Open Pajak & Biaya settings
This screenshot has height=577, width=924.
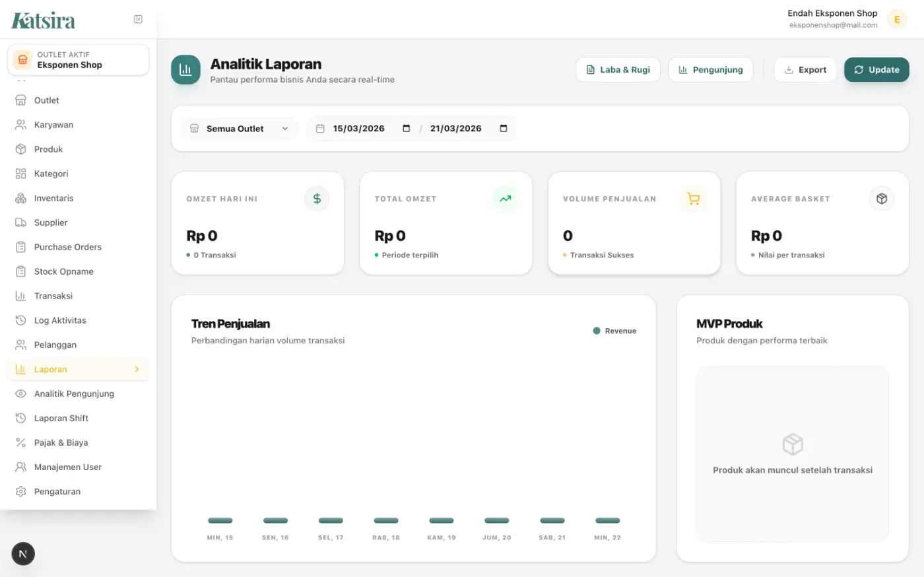78,442
